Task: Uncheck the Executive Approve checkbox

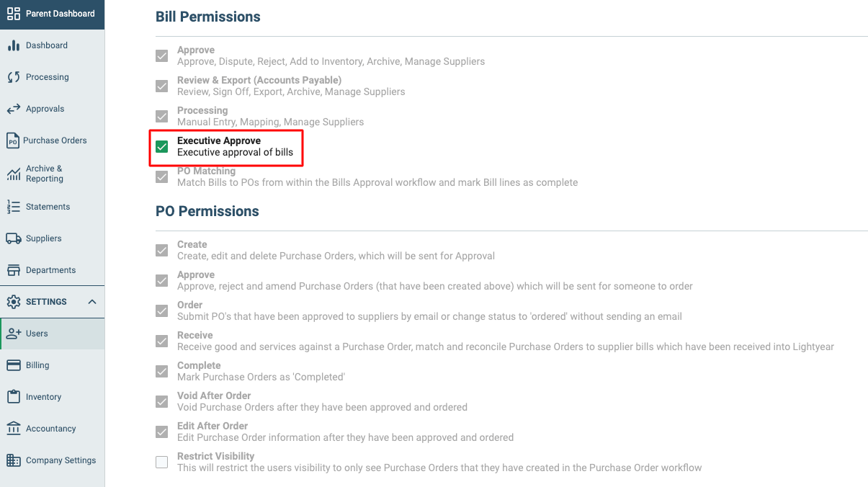Action: (x=162, y=147)
